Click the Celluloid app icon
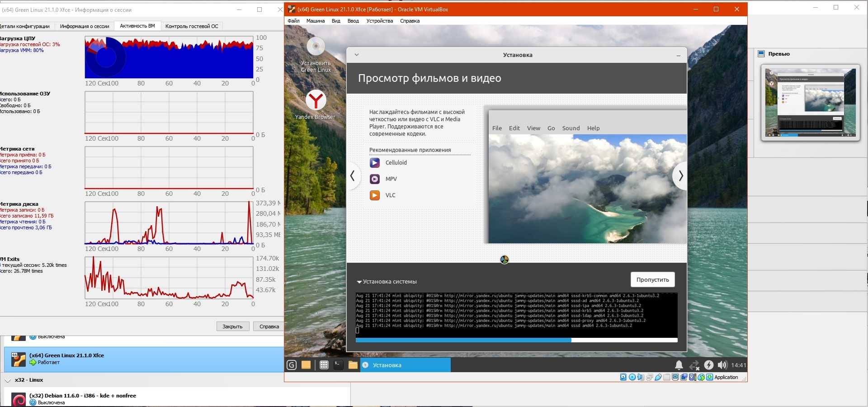This screenshot has height=407, width=868. (375, 163)
